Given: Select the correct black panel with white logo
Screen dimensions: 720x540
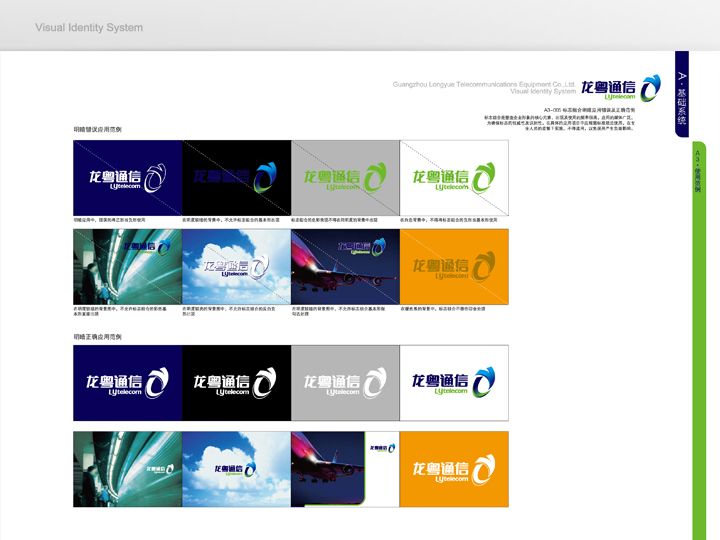Looking at the screenshot, I should (x=236, y=383).
